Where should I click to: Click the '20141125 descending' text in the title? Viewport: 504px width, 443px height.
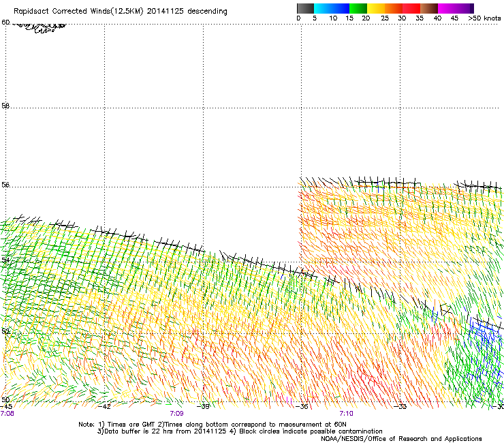pos(187,12)
